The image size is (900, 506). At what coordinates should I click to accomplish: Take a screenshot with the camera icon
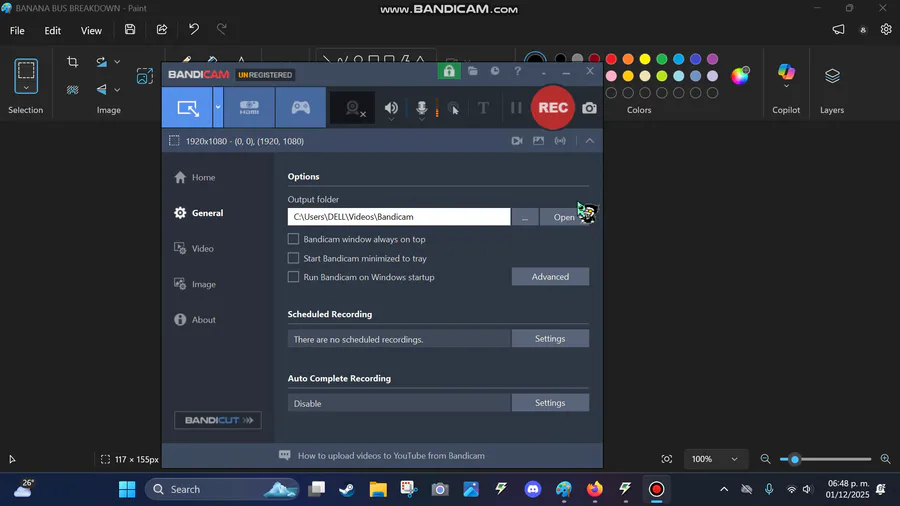(589, 108)
